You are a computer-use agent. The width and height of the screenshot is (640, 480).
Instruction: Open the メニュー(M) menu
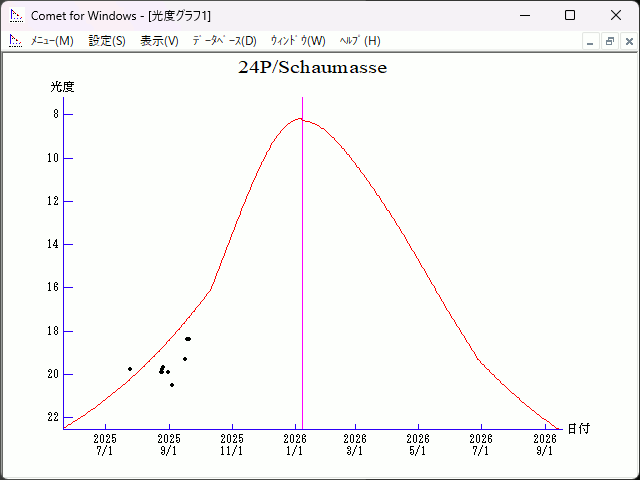point(52,41)
